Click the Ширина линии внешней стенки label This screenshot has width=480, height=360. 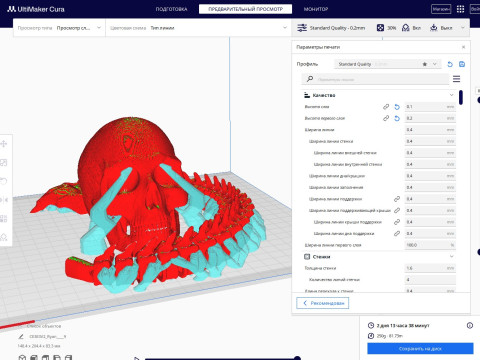[x=345, y=153]
